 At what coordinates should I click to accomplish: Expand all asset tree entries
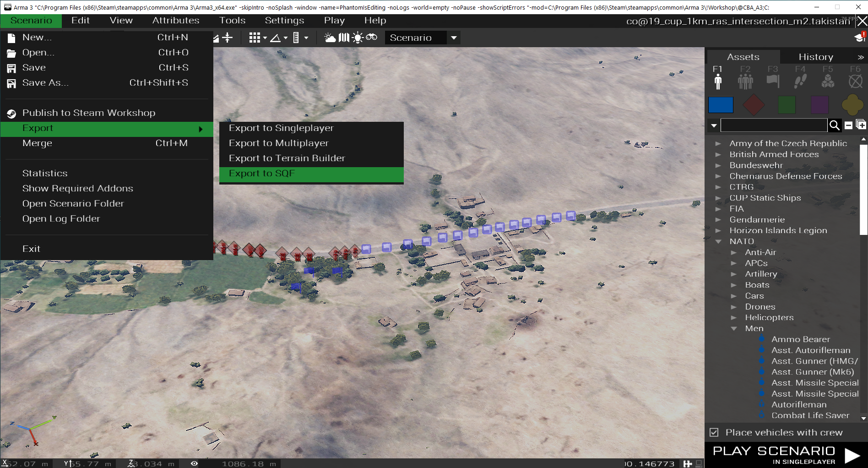861,125
